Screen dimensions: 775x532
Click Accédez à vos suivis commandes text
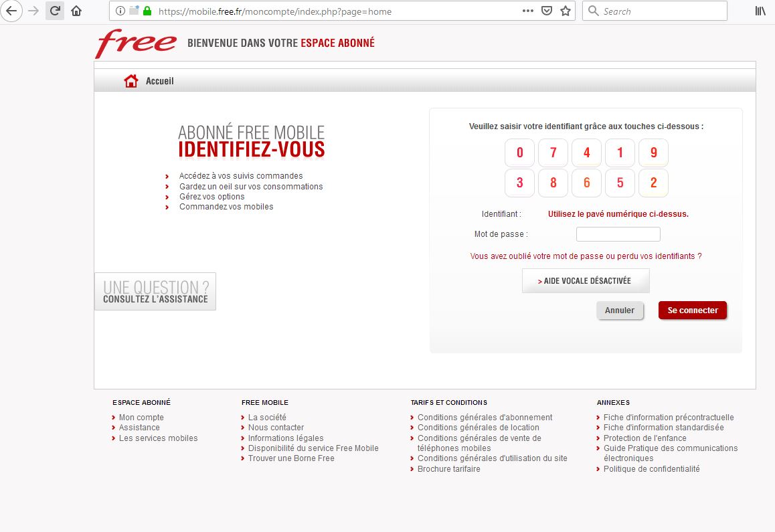click(241, 176)
